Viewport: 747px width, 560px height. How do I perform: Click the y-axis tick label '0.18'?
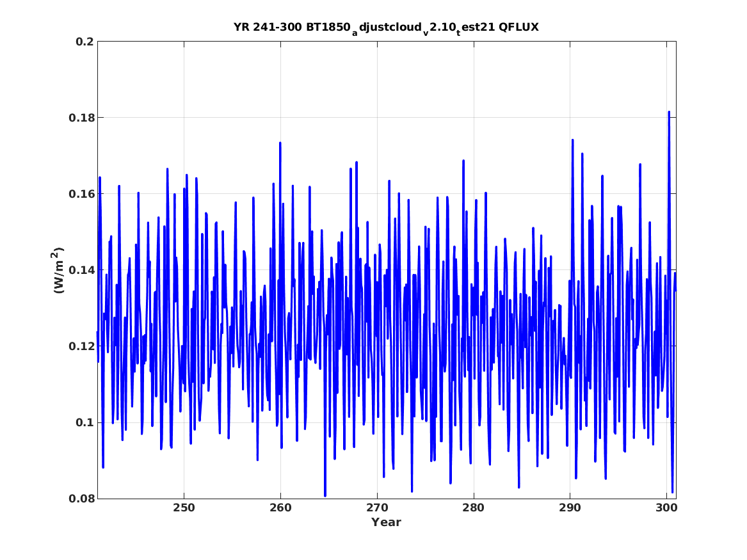pyautogui.click(x=81, y=118)
